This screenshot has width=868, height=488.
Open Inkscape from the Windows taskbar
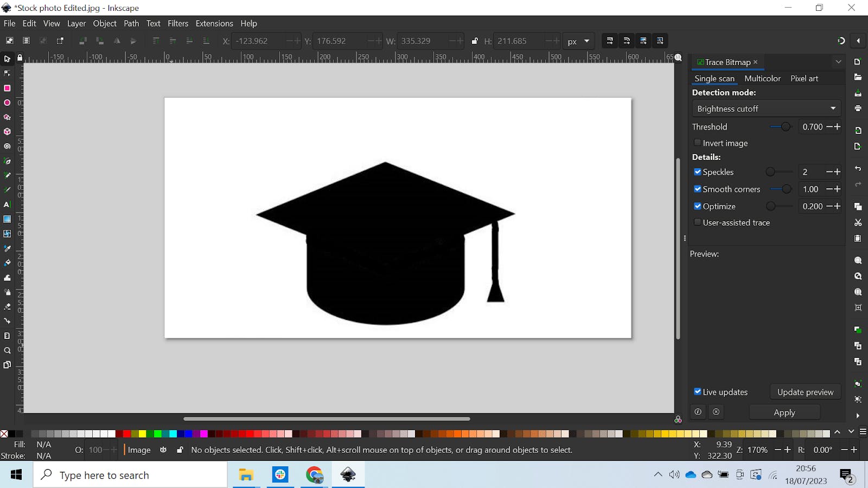coord(348,475)
